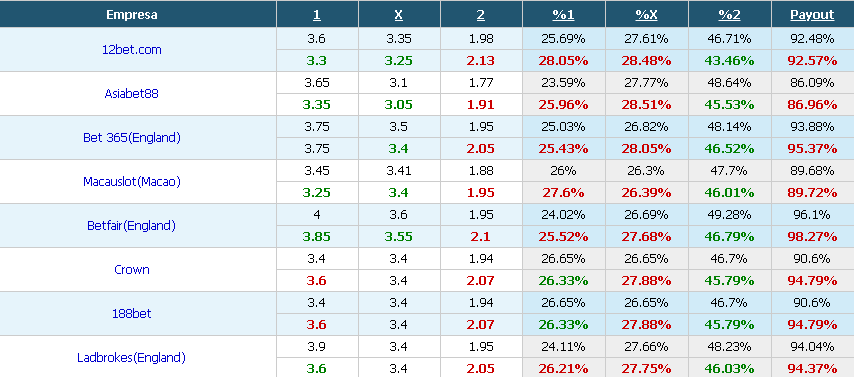The image size is (854, 377).
Task: Sort by the %1 column header
Action: click(x=563, y=15)
